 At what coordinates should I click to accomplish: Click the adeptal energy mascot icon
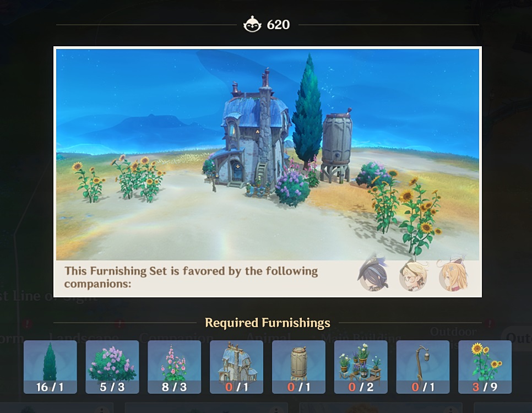tap(252, 24)
